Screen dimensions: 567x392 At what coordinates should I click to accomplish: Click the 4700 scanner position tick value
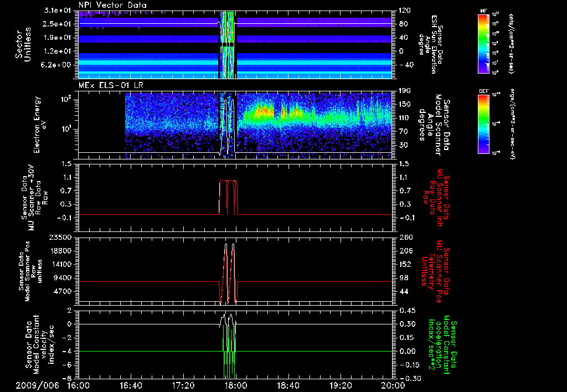point(63,291)
